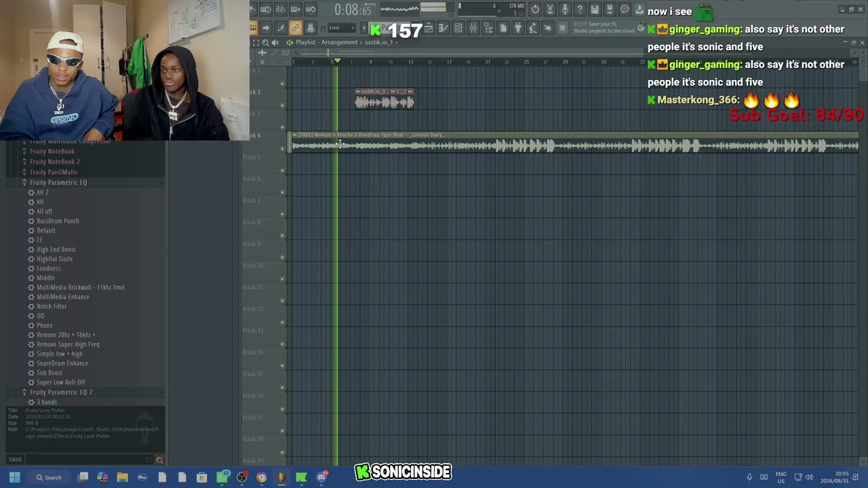Viewport: 868px width, 488px height.
Task: Open the Line snap dropdown
Action: [x=341, y=28]
